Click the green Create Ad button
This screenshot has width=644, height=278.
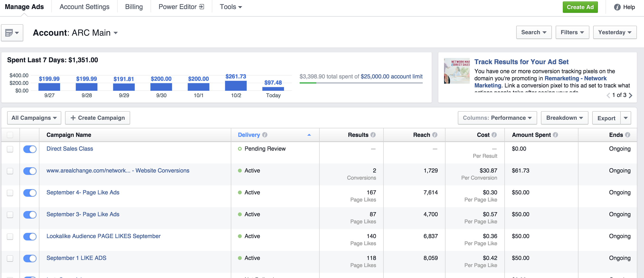pos(580,7)
